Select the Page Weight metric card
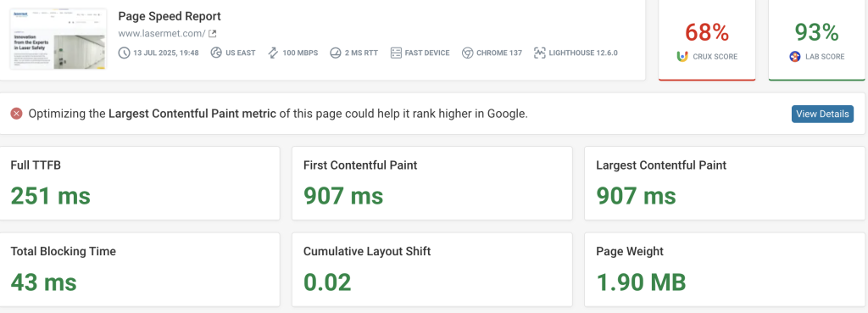Viewport: 868px width, 313px height. (x=725, y=270)
